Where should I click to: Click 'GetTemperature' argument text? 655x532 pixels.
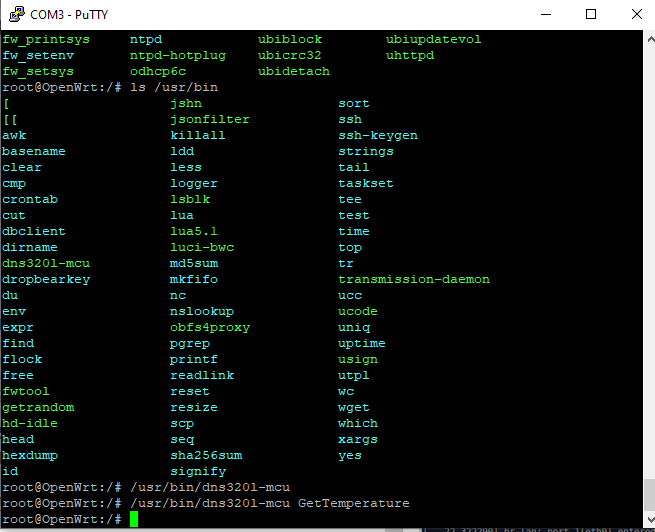click(x=353, y=503)
